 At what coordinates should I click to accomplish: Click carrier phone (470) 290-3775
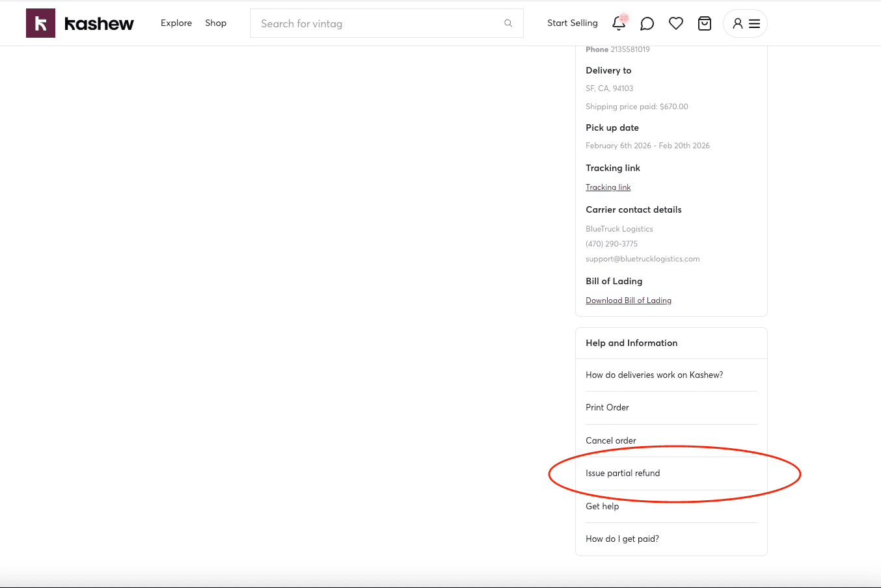[x=612, y=244]
